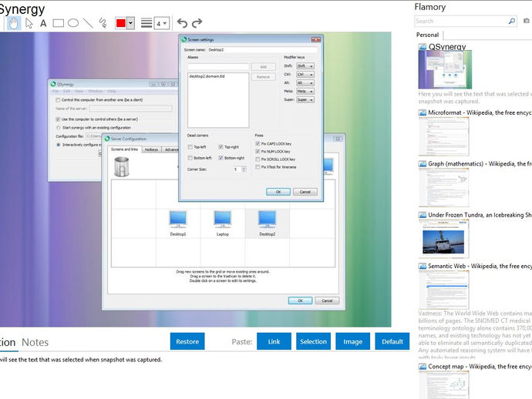Select the Laptop monitor icon

223,219
